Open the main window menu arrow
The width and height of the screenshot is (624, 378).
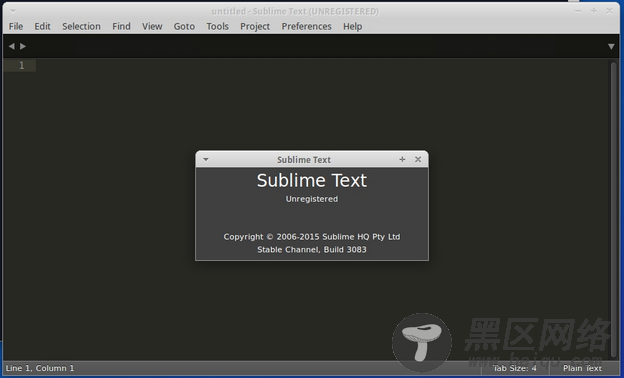point(13,11)
